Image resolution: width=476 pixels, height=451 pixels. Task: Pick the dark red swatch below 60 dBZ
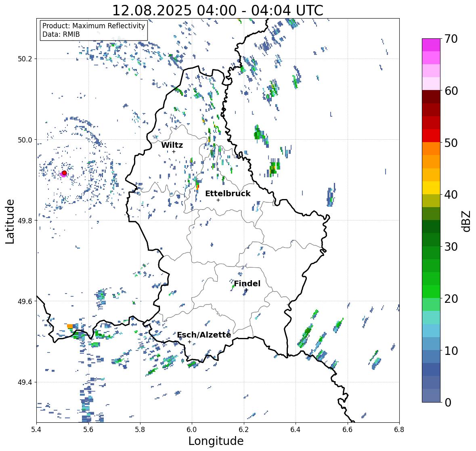pos(431,96)
